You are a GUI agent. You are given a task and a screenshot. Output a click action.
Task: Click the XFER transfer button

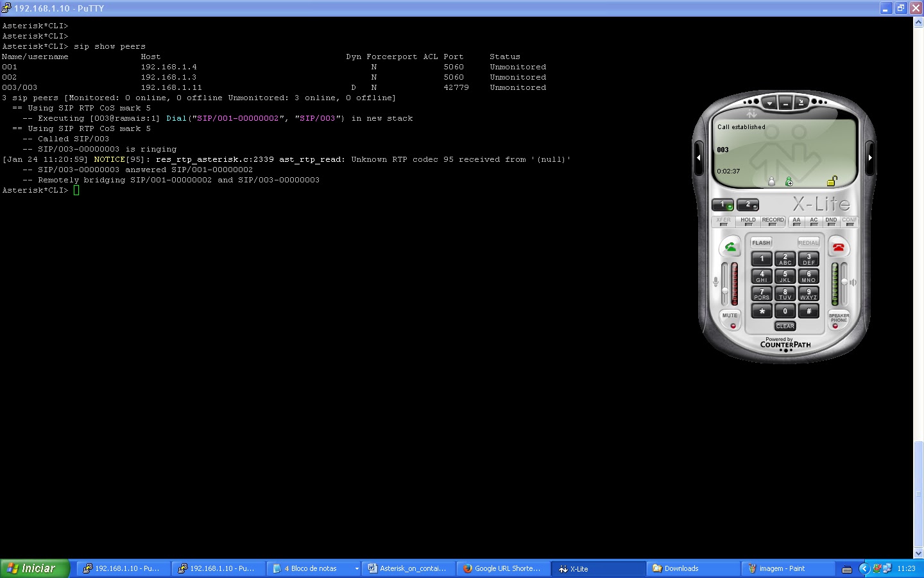[x=723, y=221]
